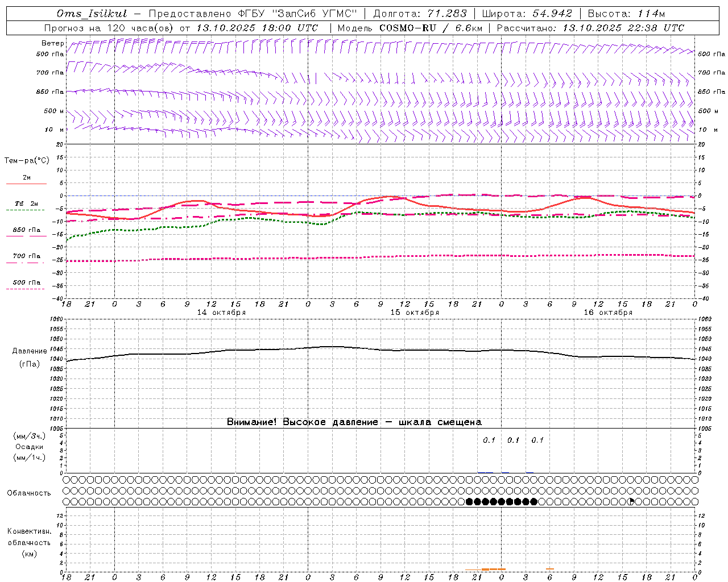Click the Рассчитано: 13.10.2025 22:38 UTC timestamp
This screenshot has height=582, width=728.
[590, 28]
